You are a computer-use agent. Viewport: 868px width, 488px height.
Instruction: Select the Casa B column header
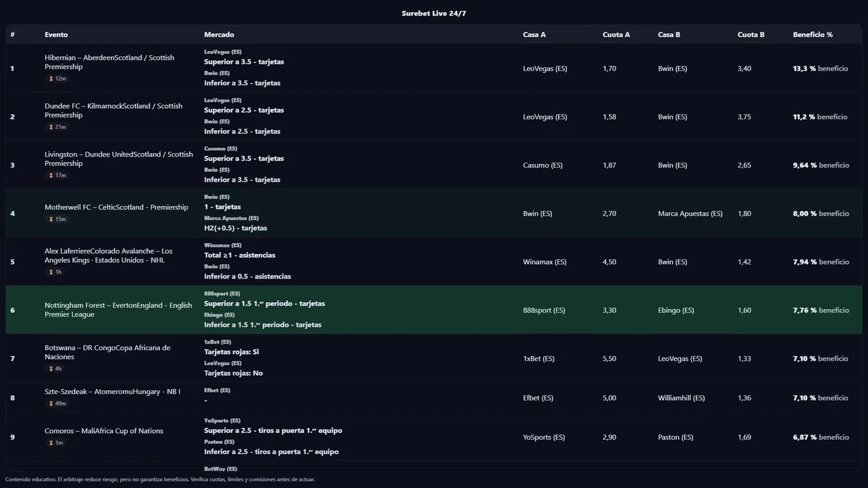[669, 35]
